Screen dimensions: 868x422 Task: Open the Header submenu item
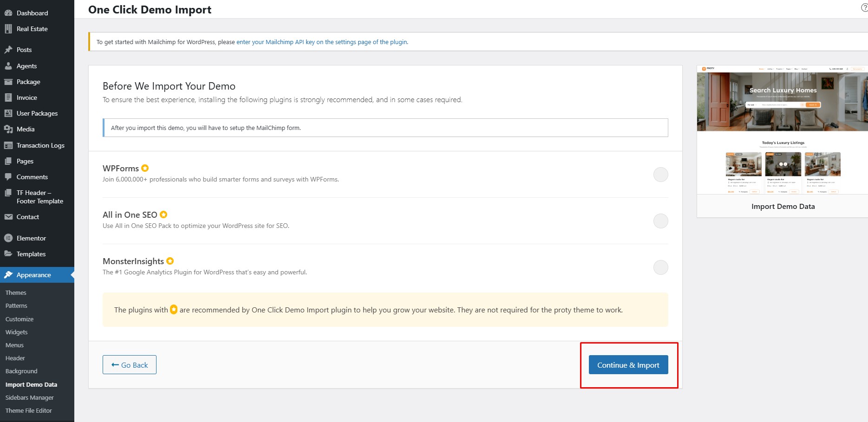15,358
